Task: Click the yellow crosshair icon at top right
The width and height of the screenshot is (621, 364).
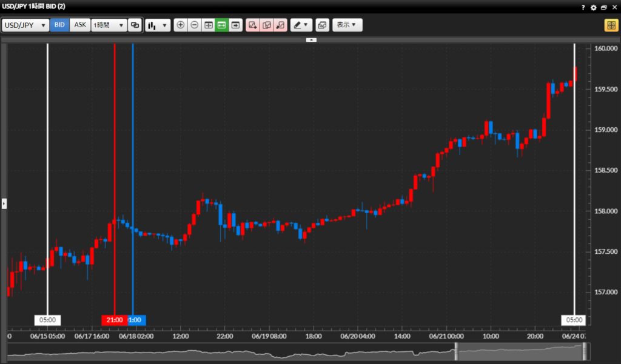Action: [x=610, y=25]
